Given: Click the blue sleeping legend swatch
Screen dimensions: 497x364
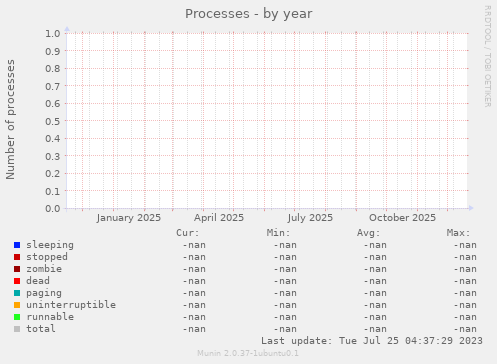Looking at the screenshot, I should (17, 245).
